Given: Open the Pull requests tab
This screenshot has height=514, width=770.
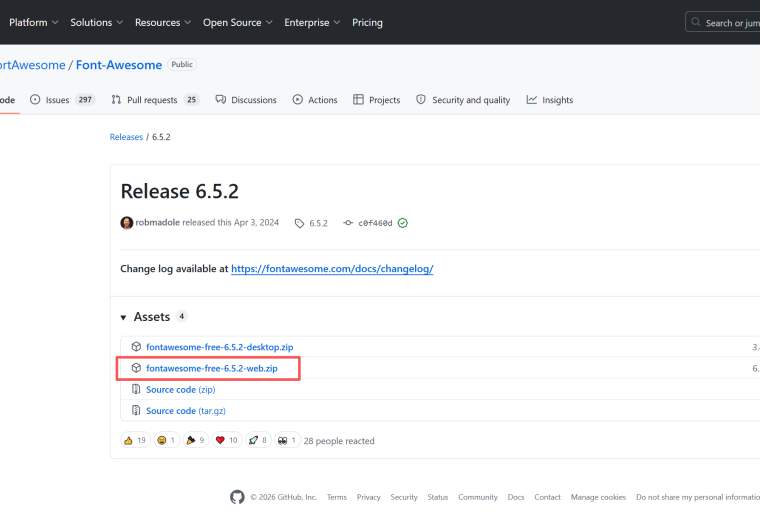Looking at the screenshot, I should coord(155,100).
